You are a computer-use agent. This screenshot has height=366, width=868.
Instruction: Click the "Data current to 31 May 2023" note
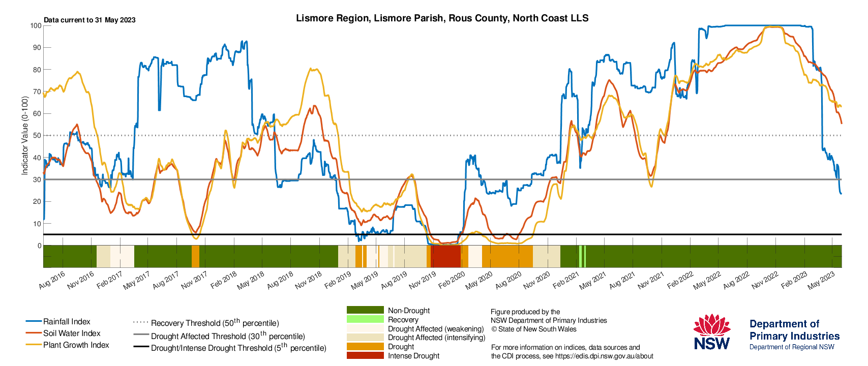coord(89,20)
